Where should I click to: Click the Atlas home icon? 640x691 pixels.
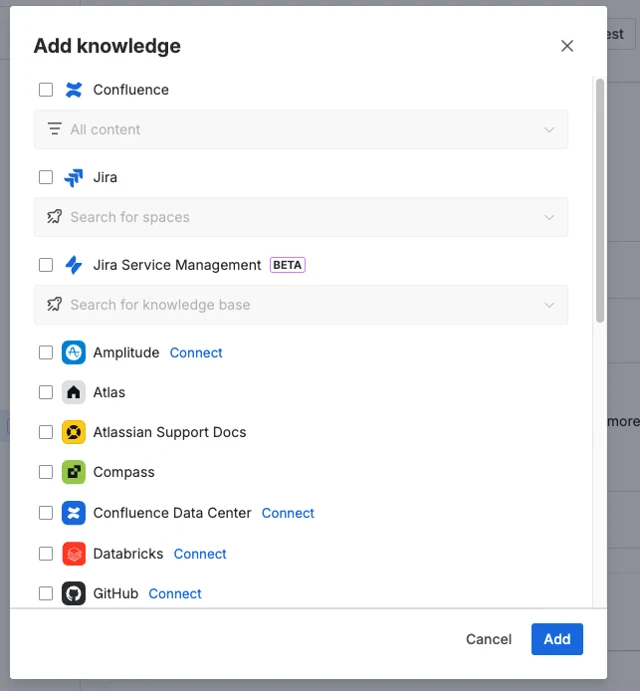pyautogui.click(x=74, y=392)
